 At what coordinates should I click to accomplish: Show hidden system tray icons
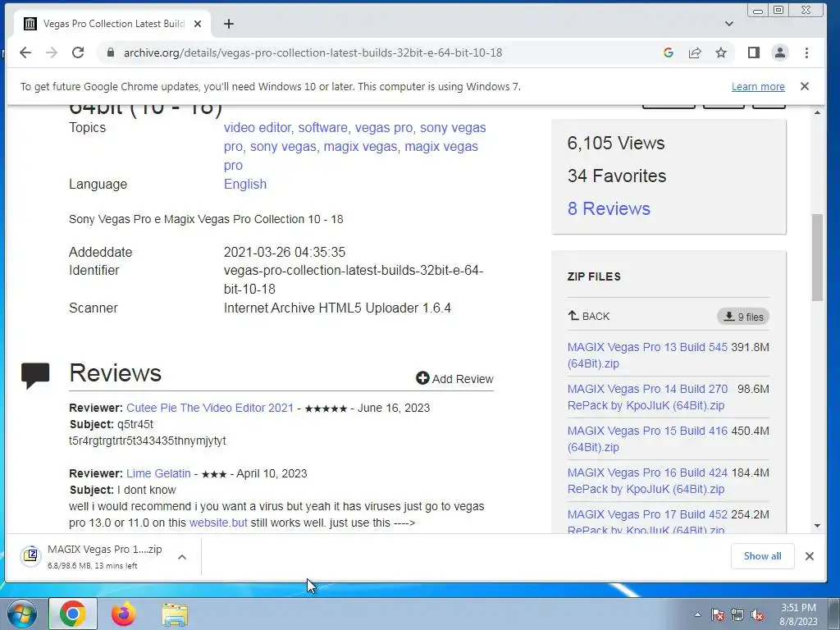697,614
